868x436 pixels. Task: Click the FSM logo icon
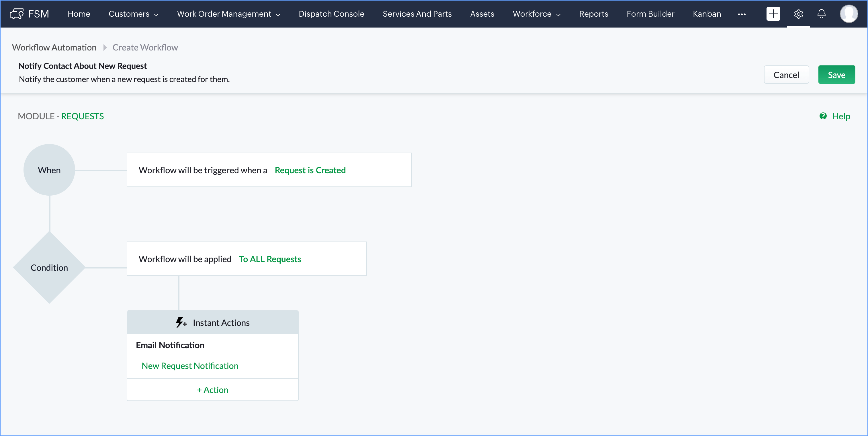coord(17,14)
